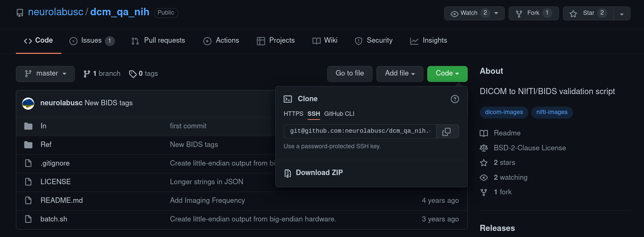Copy the SSH clone URL to clipboard
The image size is (644, 237).
coord(447,131)
